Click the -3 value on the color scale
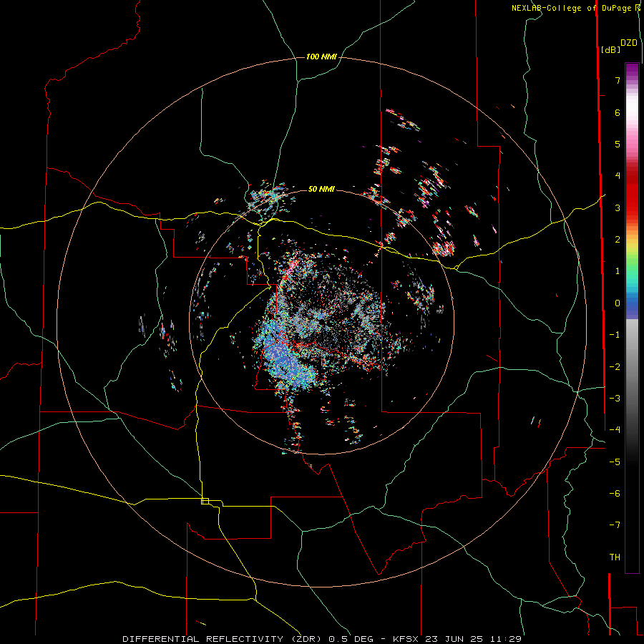Screen dimensions: 644x644 click(x=615, y=398)
